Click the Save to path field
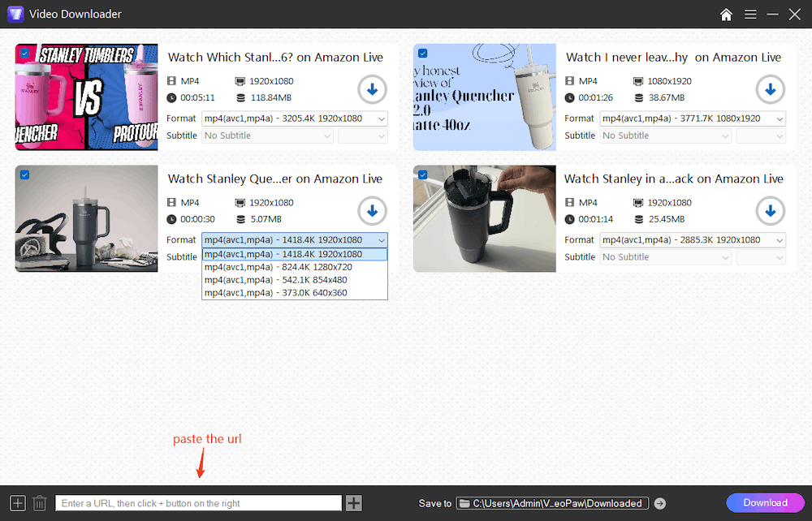812x521 pixels. tap(552, 503)
